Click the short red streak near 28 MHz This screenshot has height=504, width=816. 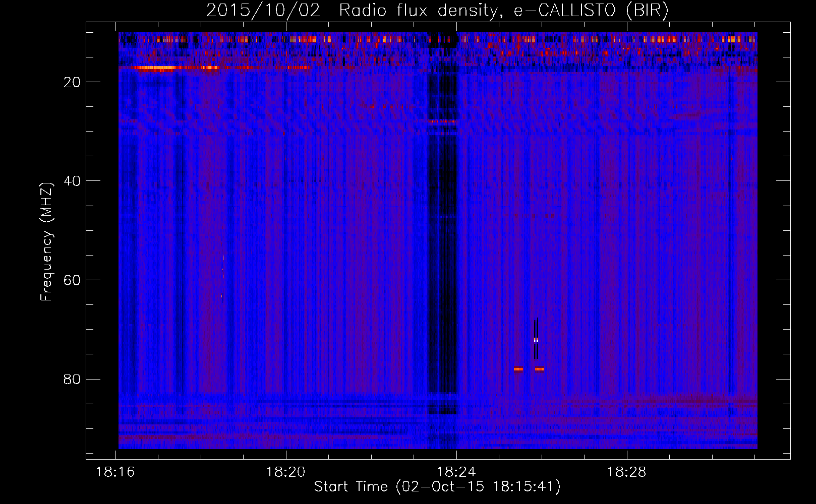tap(442, 121)
